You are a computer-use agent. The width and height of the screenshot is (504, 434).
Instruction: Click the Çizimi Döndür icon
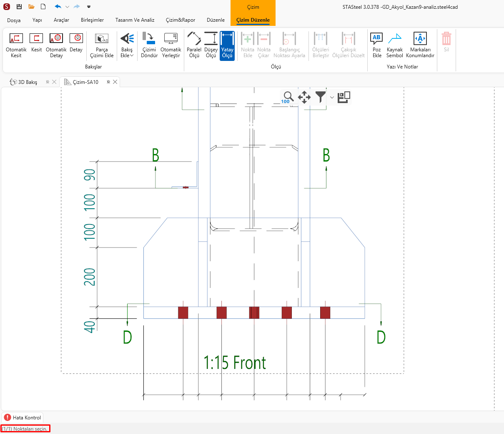point(149,45)
